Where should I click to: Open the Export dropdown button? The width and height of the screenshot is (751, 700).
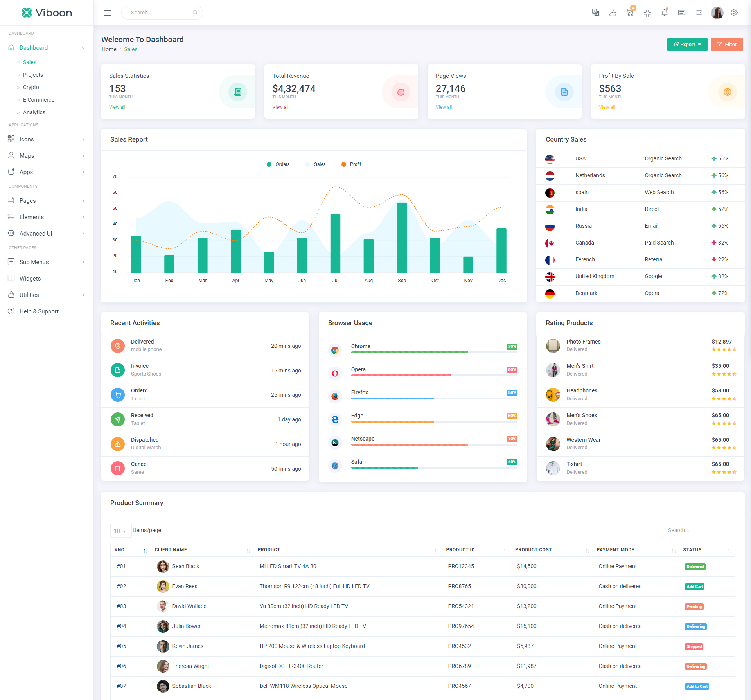687,45
